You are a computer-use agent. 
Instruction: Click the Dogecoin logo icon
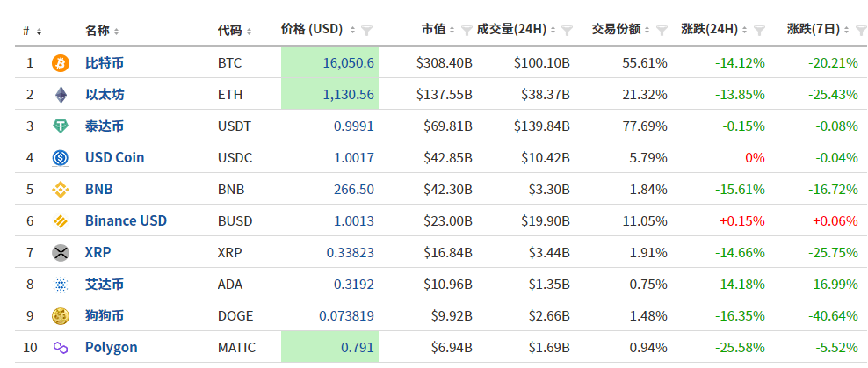pyautogui.click(x=61, y=316)
